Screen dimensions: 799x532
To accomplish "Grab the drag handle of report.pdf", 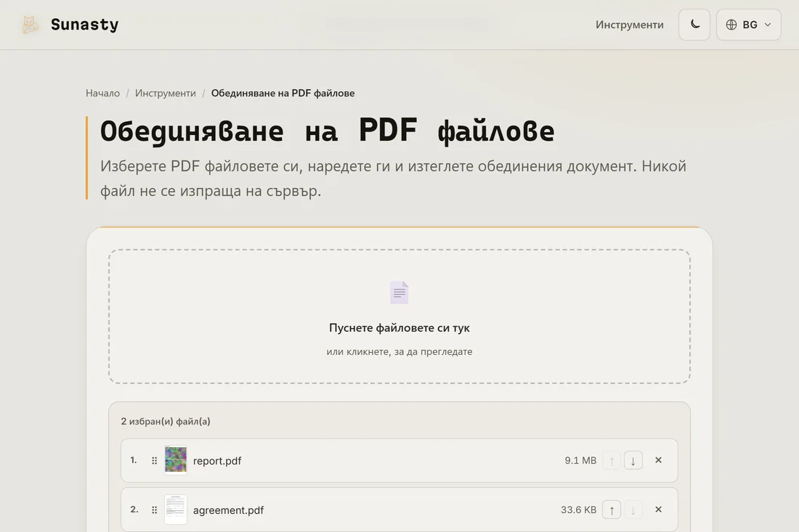I will pos(155,461).
